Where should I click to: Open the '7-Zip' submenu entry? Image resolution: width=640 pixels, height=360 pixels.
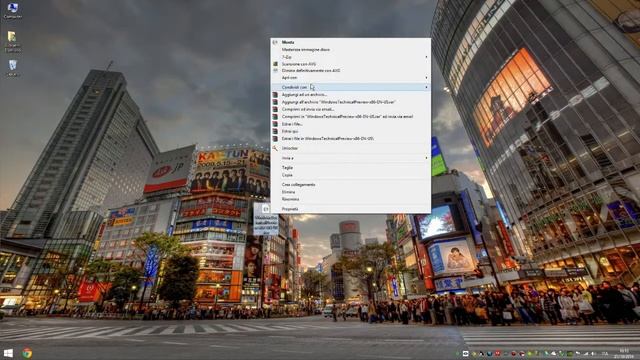pyautogui.click(x=351, y=57)
